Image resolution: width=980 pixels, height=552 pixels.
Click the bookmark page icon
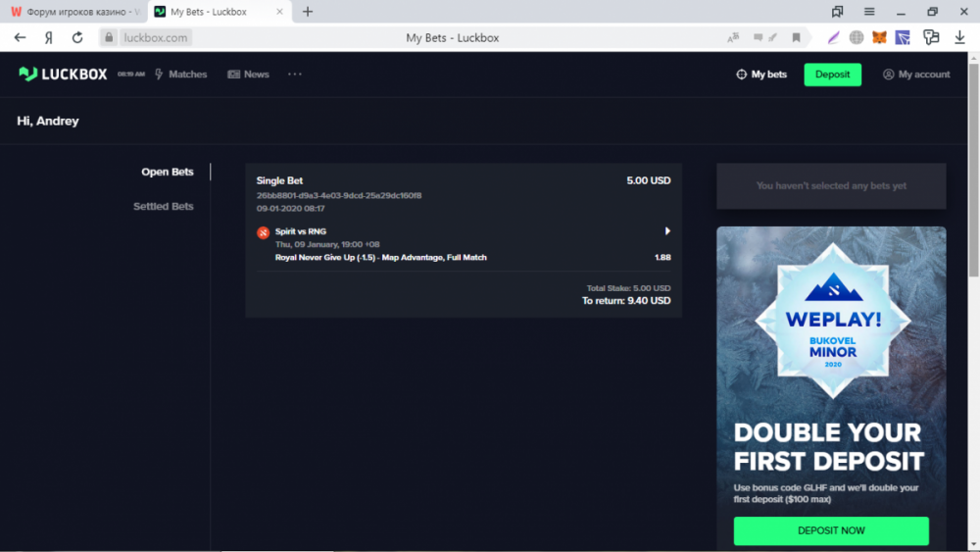coord(796,37)
